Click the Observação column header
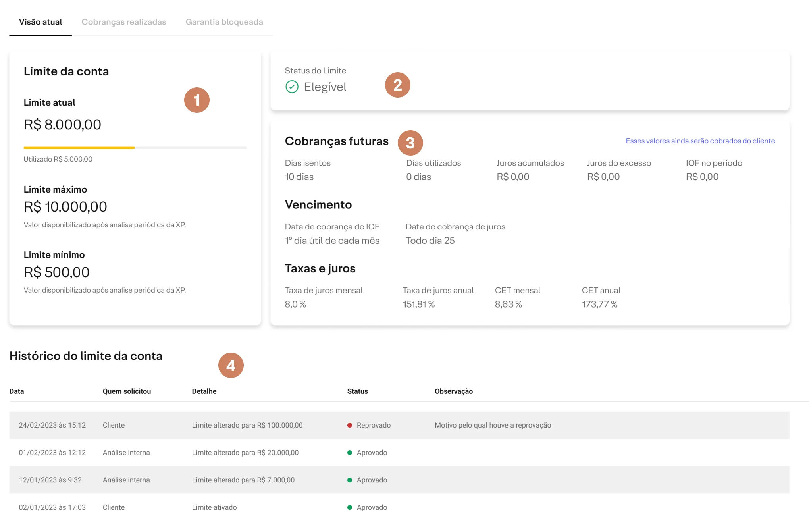The height and width of the screenshot is (532, 809). click(x=454, y=391)
